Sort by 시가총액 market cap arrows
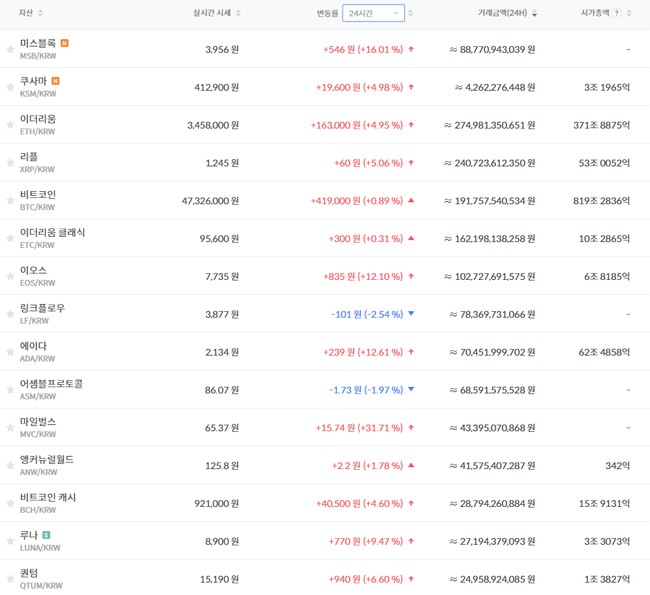The height and width of the screenshot is (595, 650). (x=629, y=13)
